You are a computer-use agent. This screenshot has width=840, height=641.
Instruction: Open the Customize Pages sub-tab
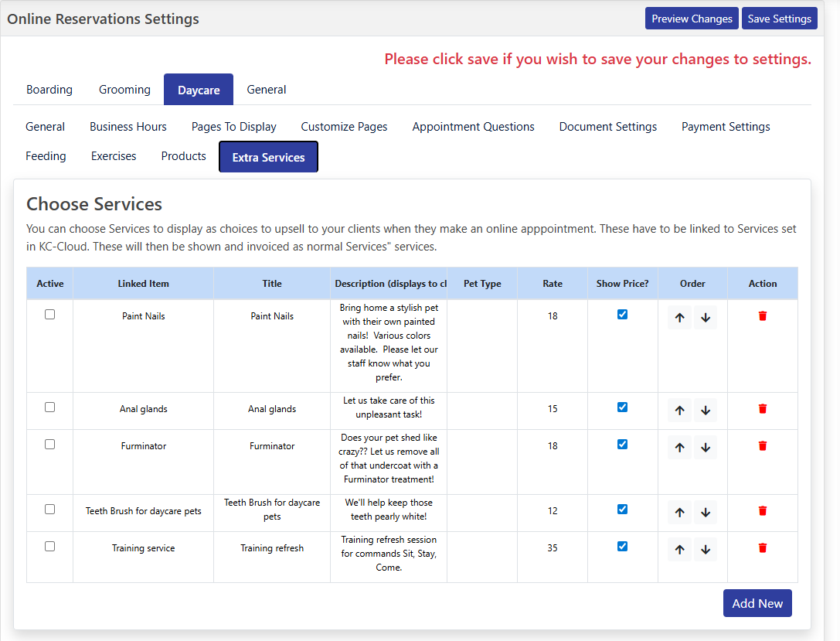tap(344, 127)
